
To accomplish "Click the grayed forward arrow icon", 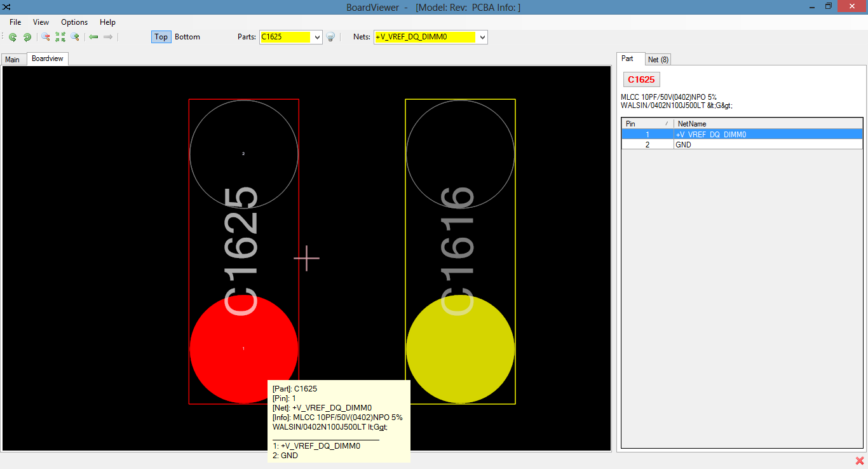I will pyautogui.click(x=108, y=37).
